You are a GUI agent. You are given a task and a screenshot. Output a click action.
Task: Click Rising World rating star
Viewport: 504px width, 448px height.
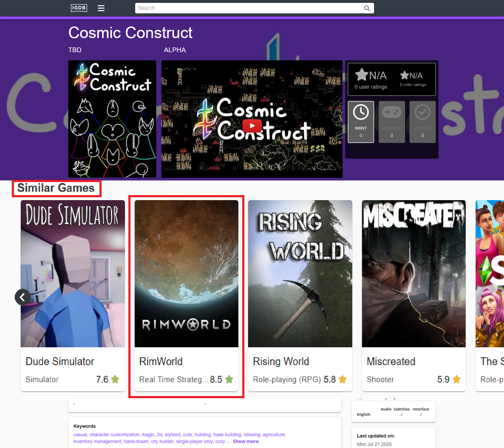(343, 379)
